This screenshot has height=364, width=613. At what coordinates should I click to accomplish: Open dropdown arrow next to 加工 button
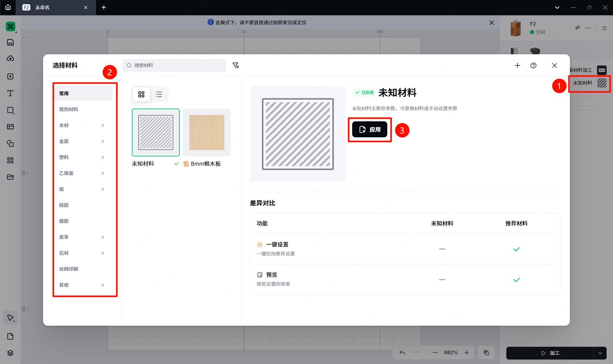coord(600,353)
